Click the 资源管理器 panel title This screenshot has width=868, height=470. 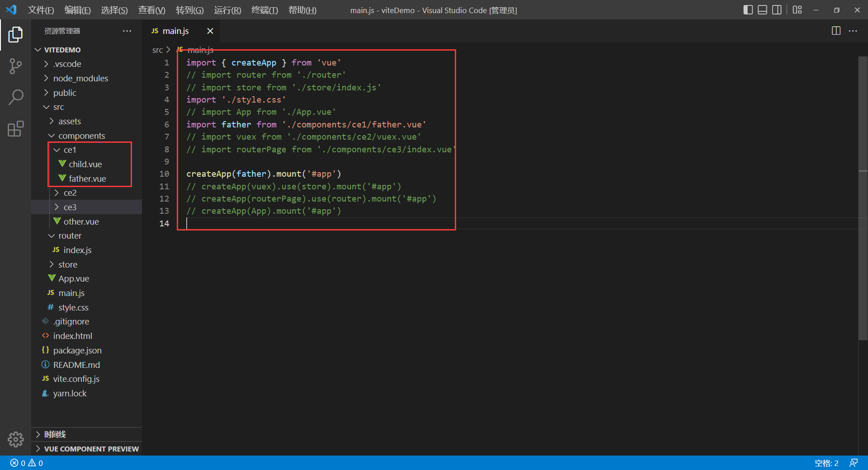pyautogui.click(x=62, y=31)
